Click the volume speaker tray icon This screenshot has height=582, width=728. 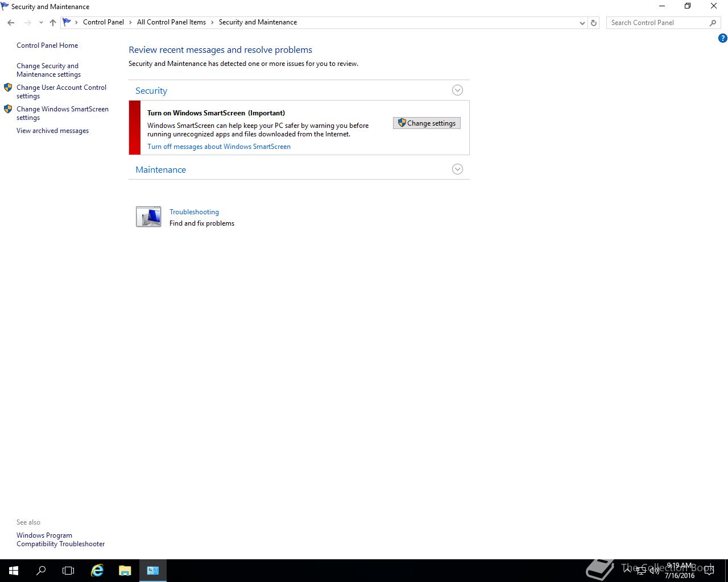tap(654, 570)
